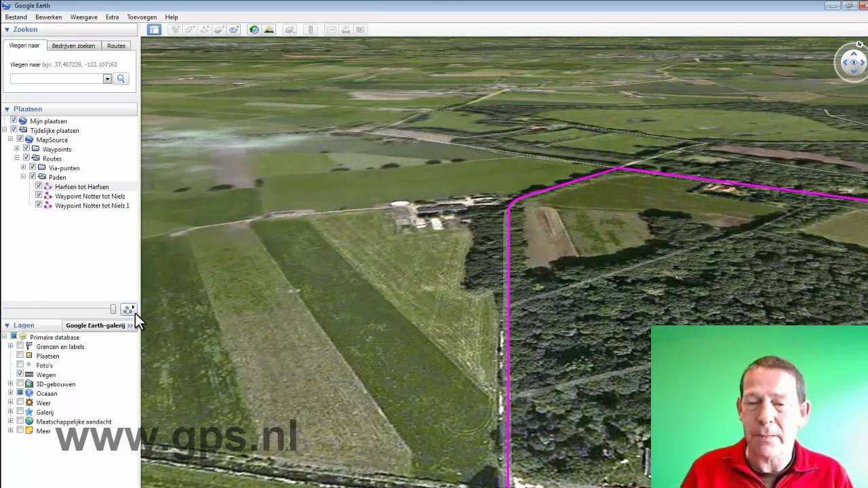Screen dimensions: 868x488
Task: Open the Help menu
Action: pos(172,17)
